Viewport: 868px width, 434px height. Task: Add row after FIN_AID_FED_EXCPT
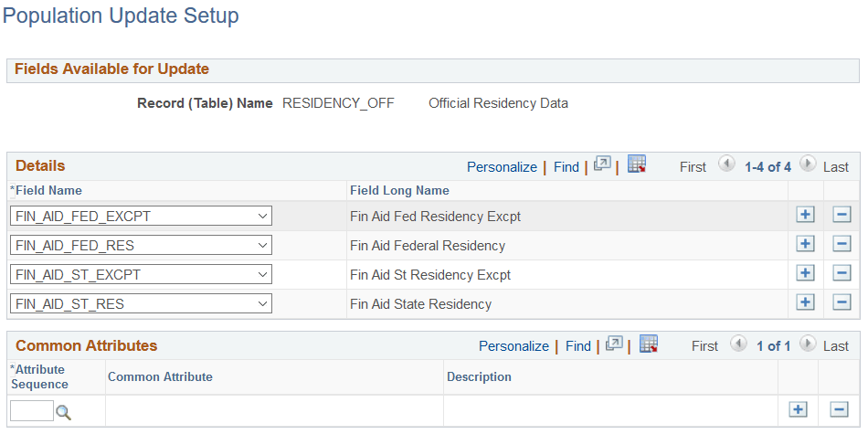[x=805, y=216]
